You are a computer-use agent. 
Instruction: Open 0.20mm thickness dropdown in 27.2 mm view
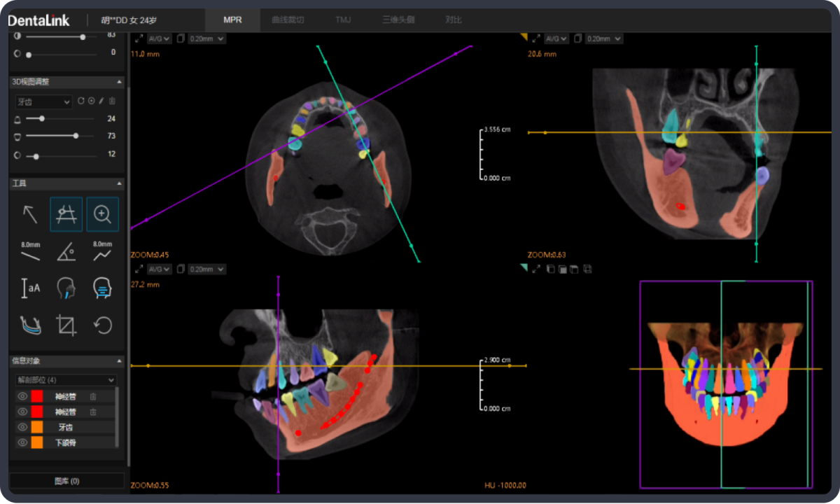click(206, 269)
